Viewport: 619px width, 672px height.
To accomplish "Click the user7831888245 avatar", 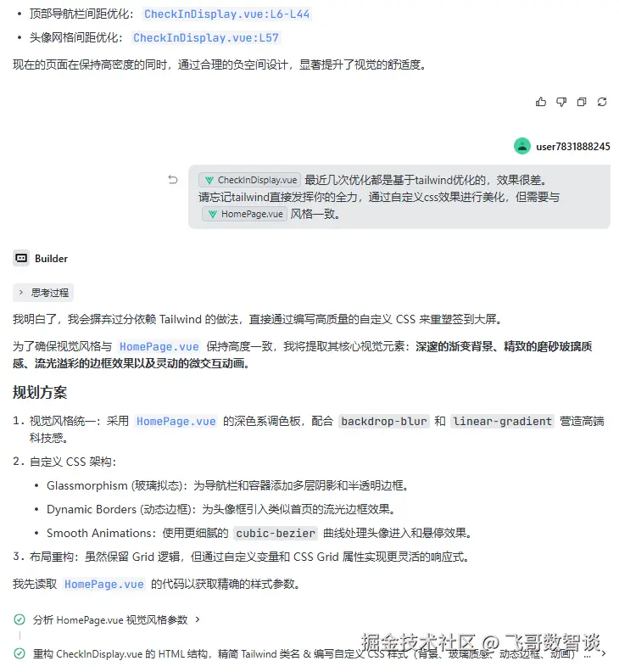I will click(x=522, y=146).
